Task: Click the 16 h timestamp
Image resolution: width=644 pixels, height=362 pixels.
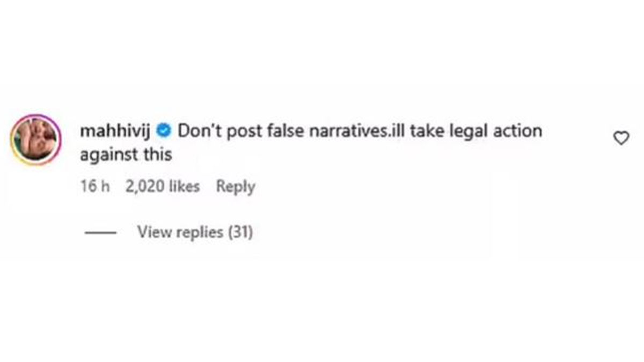Action: [95, 187]
